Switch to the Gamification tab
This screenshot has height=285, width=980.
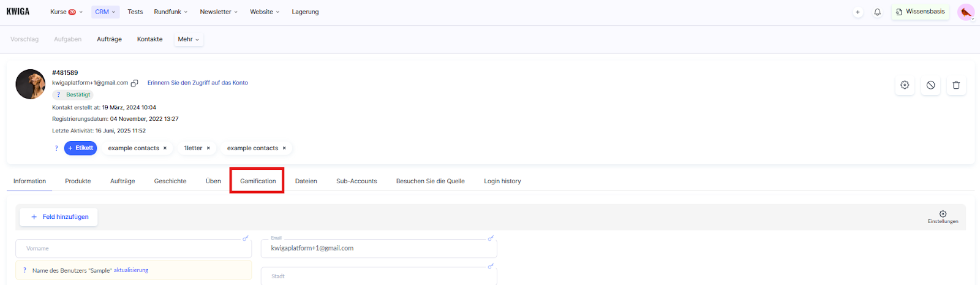click(x=257, y=181)
